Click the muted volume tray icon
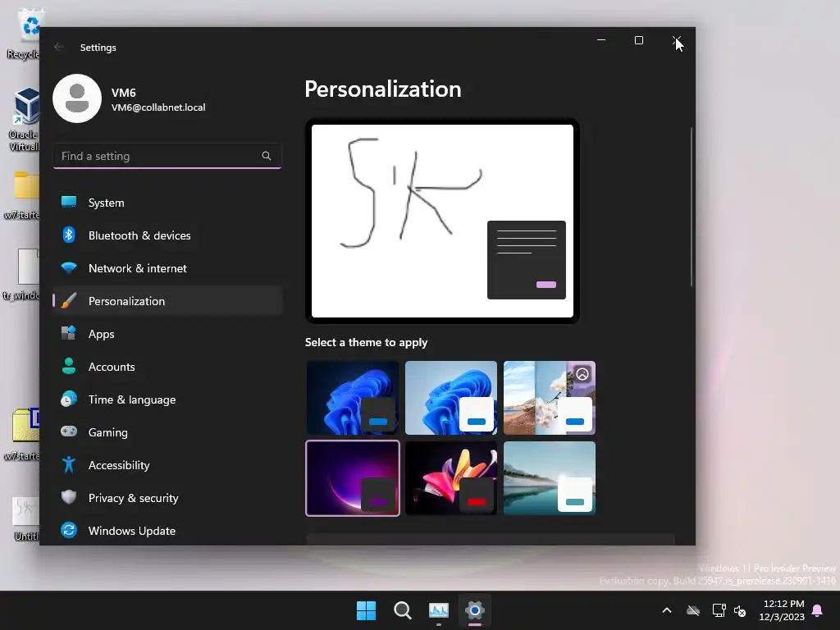The image size is (840, 630). pyautogui.click(x=741, y=610)
